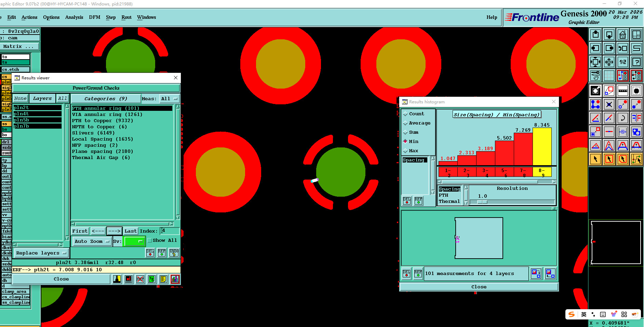Toggle the pln2t layer selection

(x=37, y=108)
